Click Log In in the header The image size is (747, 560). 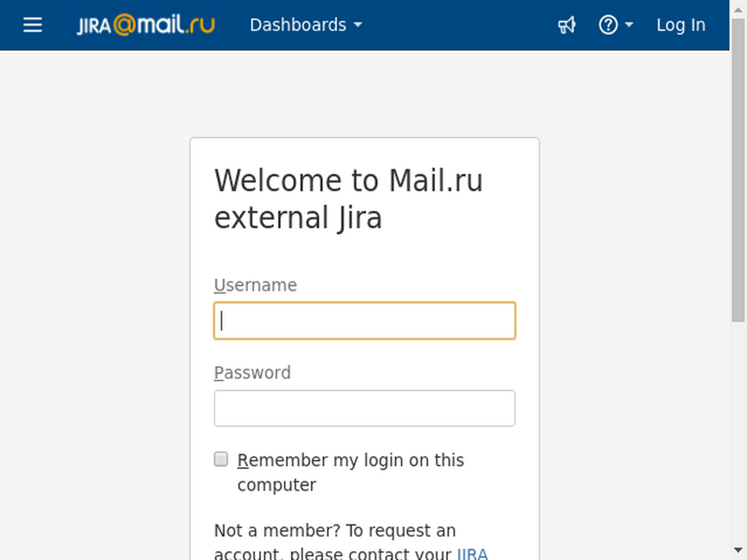[x=681, y=25]
